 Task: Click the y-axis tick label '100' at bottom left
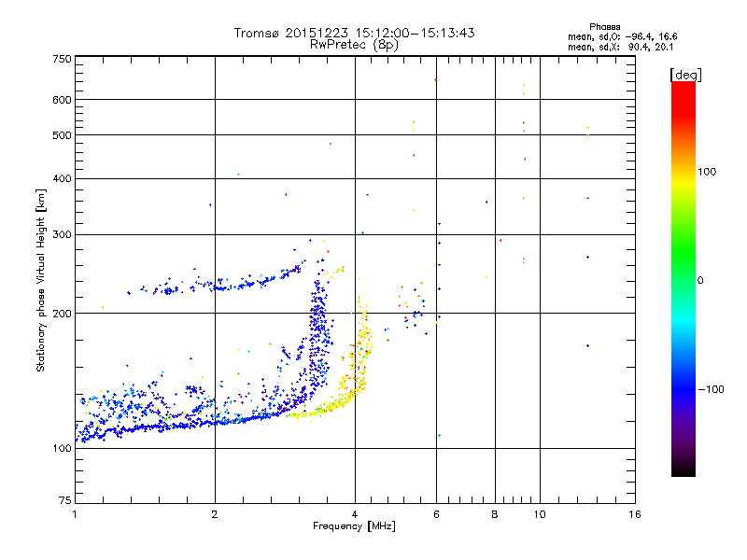[x=62, y=448]
